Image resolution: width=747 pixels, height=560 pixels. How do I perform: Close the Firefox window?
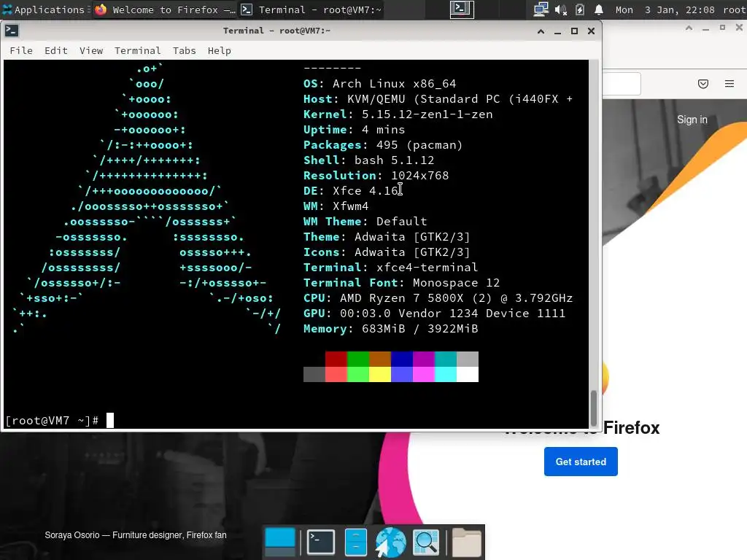[740, 28]
